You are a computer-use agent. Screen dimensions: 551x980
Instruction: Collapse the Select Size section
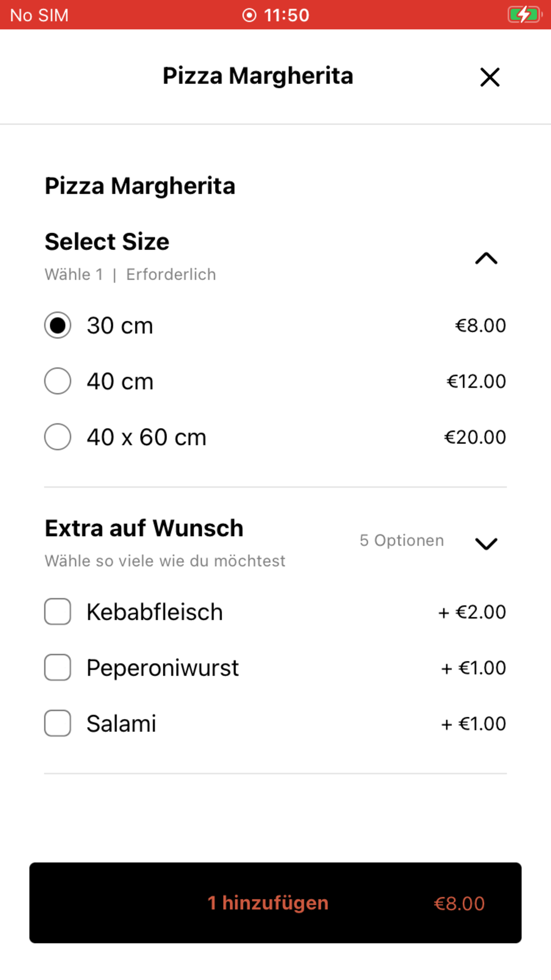tap(486, 258)
